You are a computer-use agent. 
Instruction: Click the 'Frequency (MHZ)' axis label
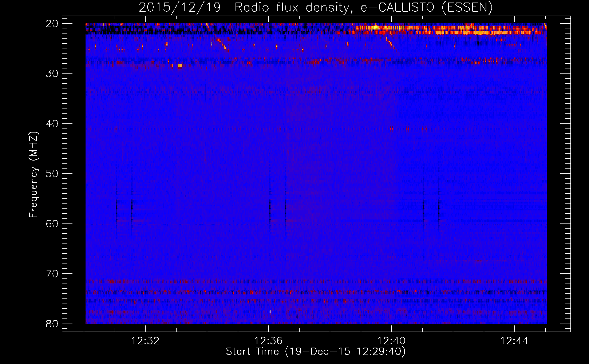click(33, 175)
